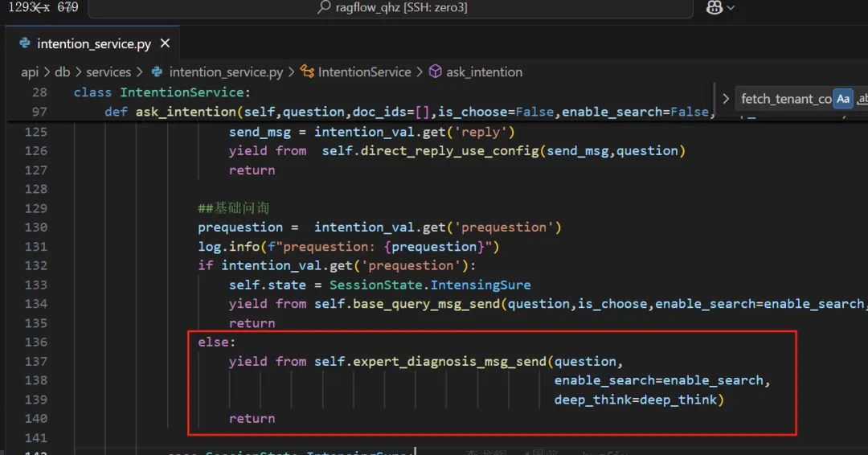Viewport: 868px width, 455px height.
Task: Click enable_search=enable_search on line 138
Action: pos(659,380)
